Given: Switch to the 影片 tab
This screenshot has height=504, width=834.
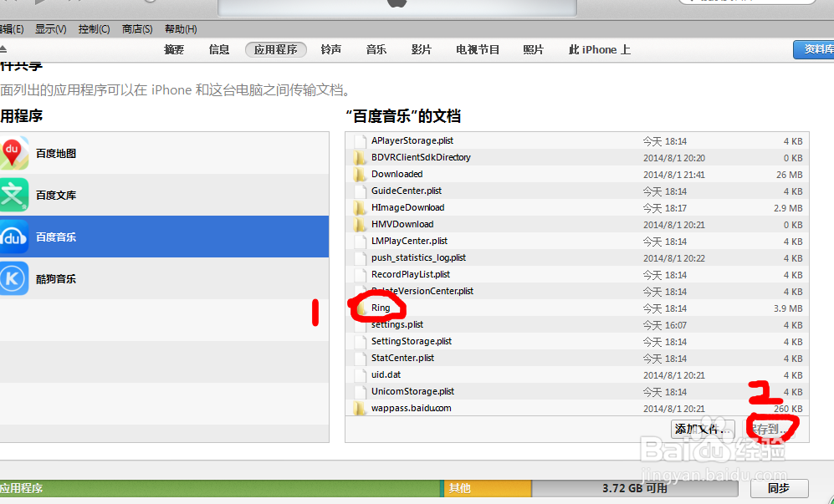Looking at the screenshot, I should (422, 49).
